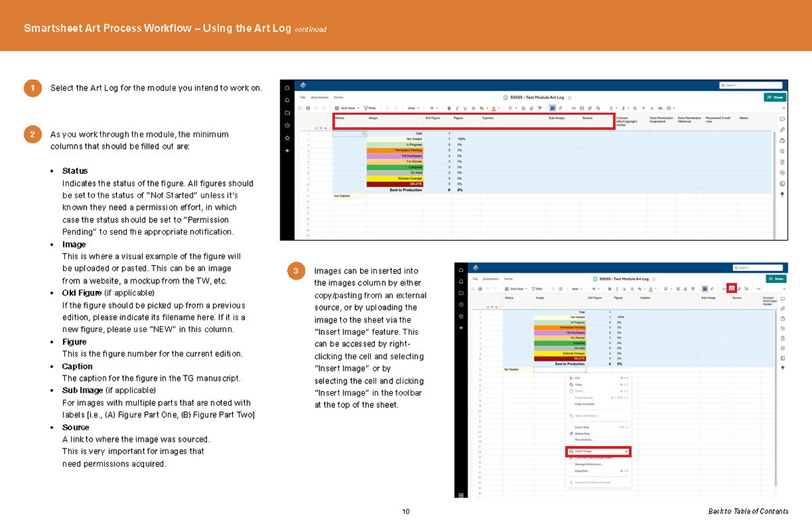Viewport: 812px width, 525px height.
Task: Collapse toolbar chevron in wide Art Log screenshot
Action: click(x=783, y=108)
